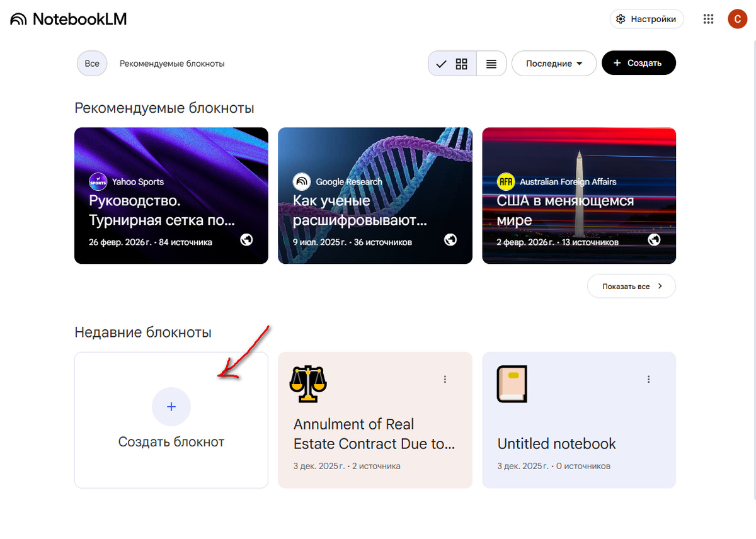Click the plus icon to create a notebook
This screenshot has height=539, width=756.
click(171, 407)
